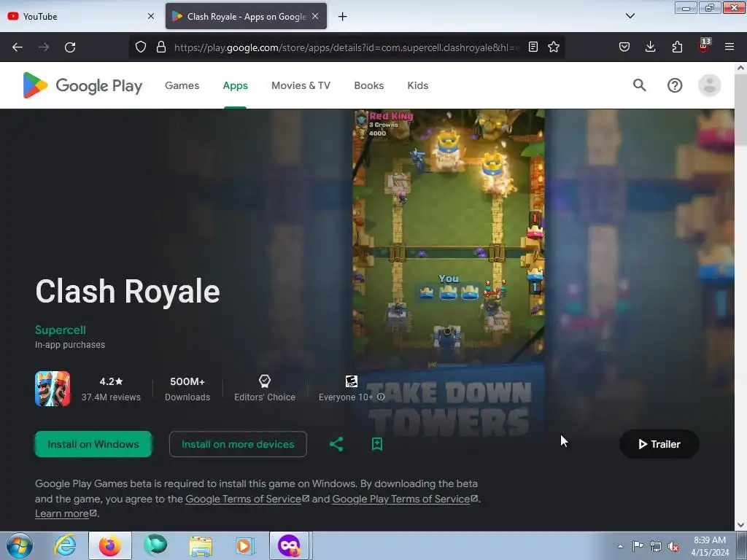747x560 pixels.
Task: Click the Google Play logo
Action: tap(82, 85)
